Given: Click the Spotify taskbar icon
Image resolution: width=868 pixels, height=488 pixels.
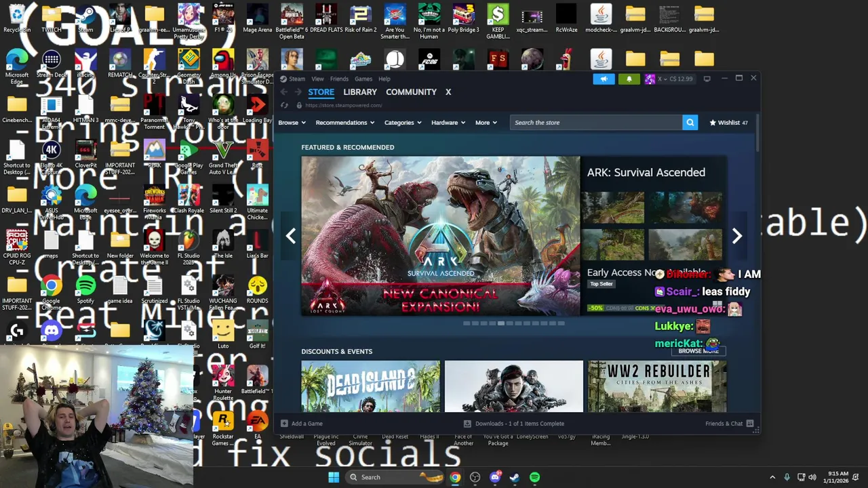Looking at the screenshot, I should [x=535, y=477].
